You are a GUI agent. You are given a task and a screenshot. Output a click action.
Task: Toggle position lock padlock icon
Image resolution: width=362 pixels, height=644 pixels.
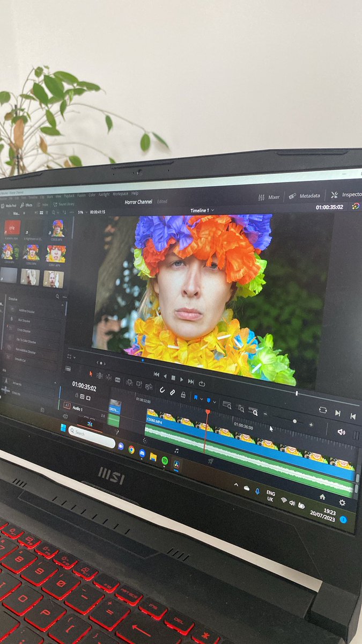[x=183, y=394]
